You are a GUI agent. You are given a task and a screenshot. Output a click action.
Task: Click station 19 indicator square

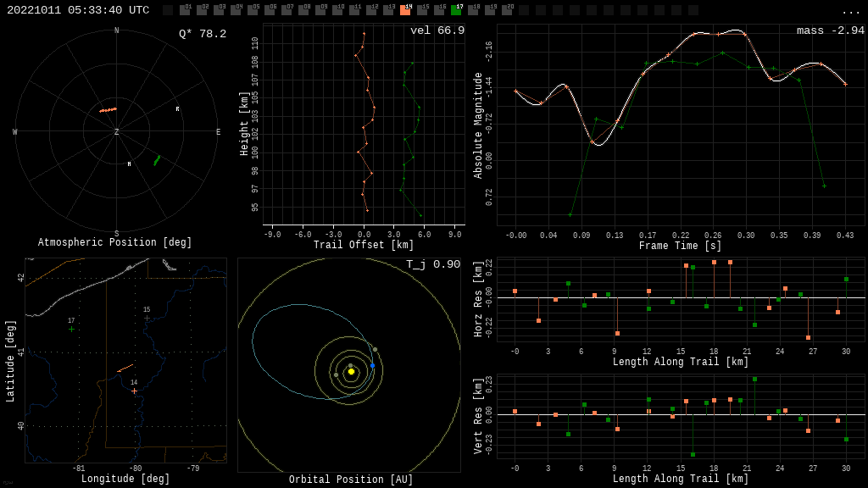pos(490,10)
